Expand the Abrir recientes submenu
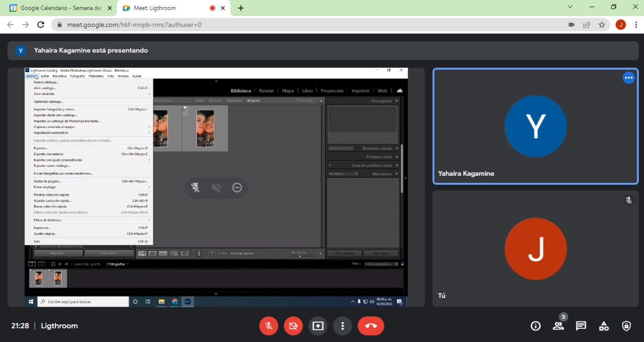This screenshot has width=644, height=342. coord(89,94)
